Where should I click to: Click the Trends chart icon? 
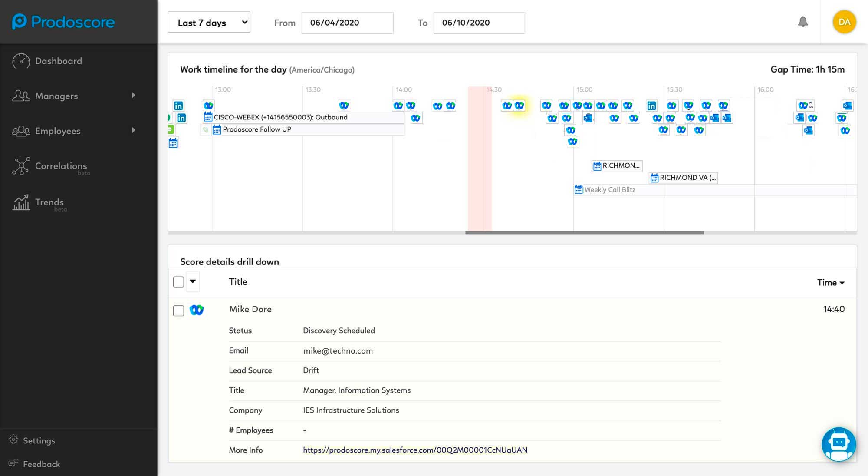click(21, 202)
